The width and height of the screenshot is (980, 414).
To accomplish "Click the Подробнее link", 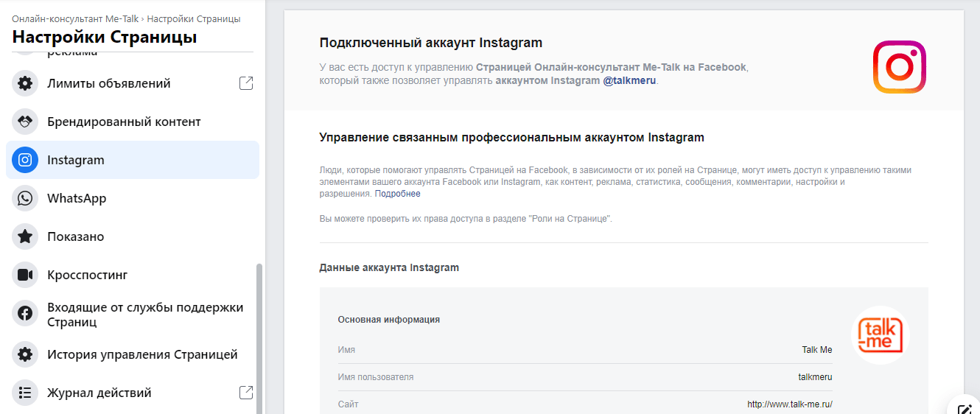I will (x=397, y=194).
